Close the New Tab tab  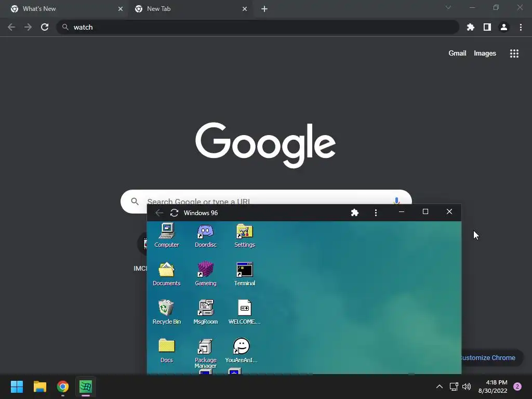[x=245, y=9]
